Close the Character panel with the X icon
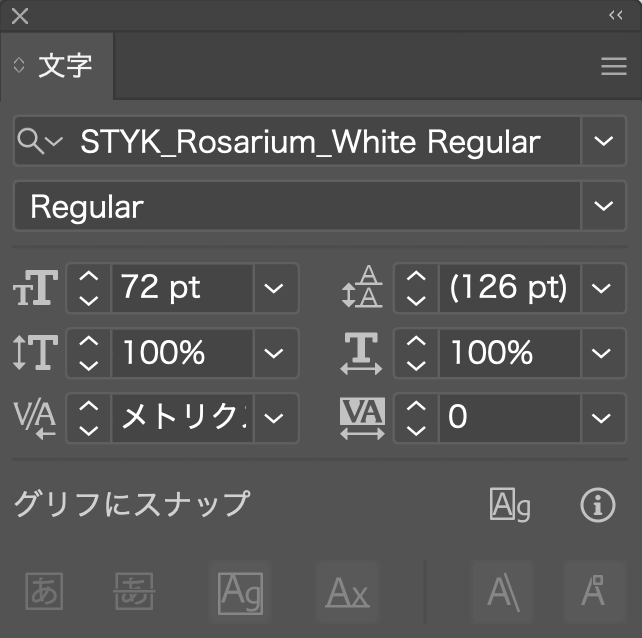This screenshot has width=642, height=638. (x=20, y=16)
